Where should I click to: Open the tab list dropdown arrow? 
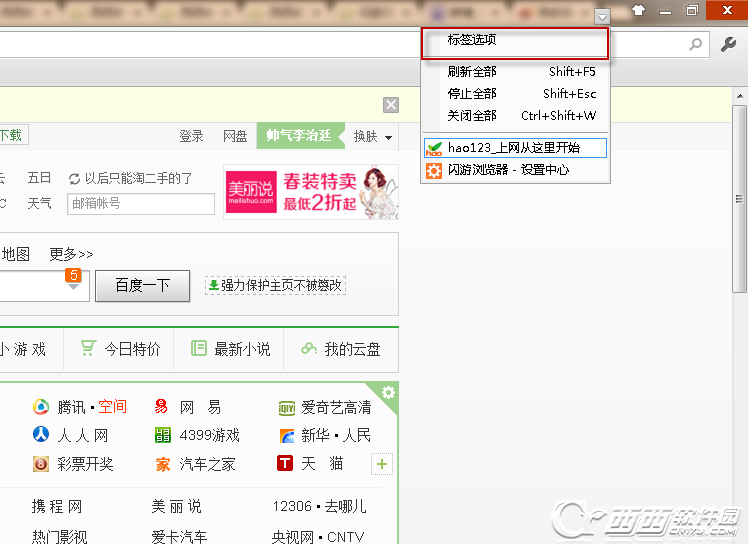(602, 17)
